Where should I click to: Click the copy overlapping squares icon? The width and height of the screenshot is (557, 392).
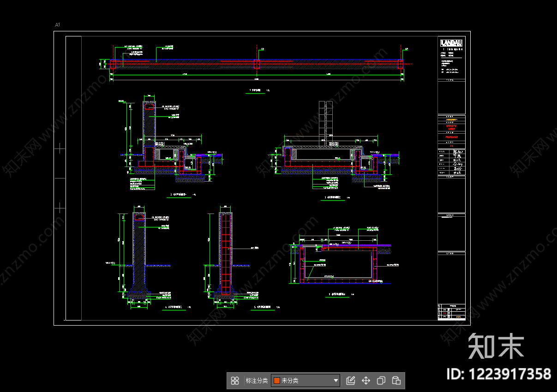pyautogui.click(x=381, y=380)
